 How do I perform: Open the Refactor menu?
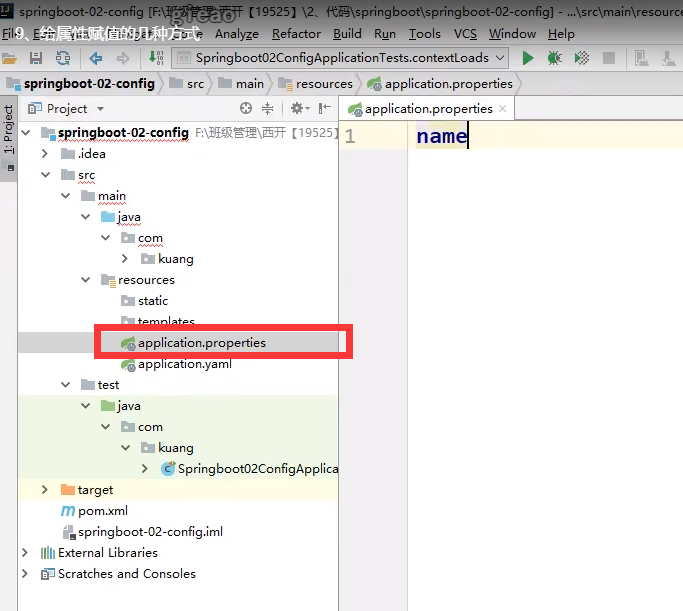pyautogui.click(x=296, y=34)
